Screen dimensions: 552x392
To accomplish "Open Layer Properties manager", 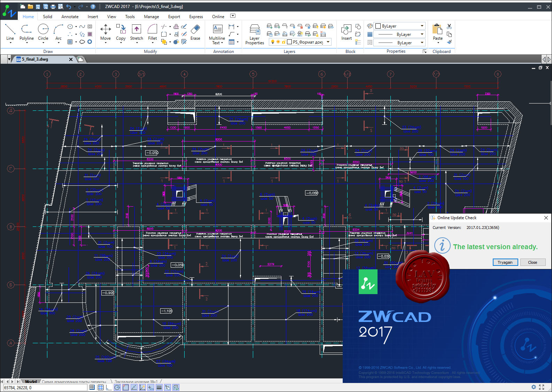I will 255,34.
